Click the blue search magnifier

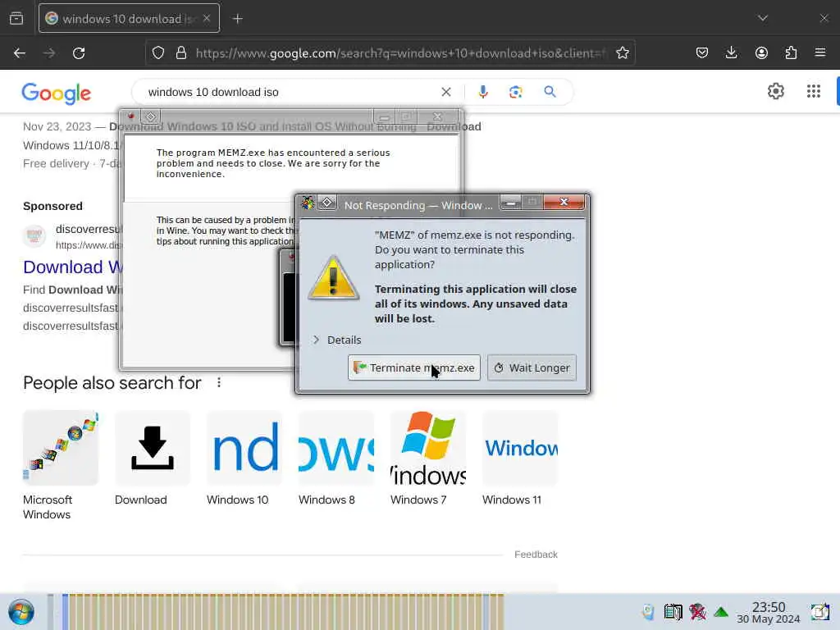pyautogui.click(x=550, y=92)
